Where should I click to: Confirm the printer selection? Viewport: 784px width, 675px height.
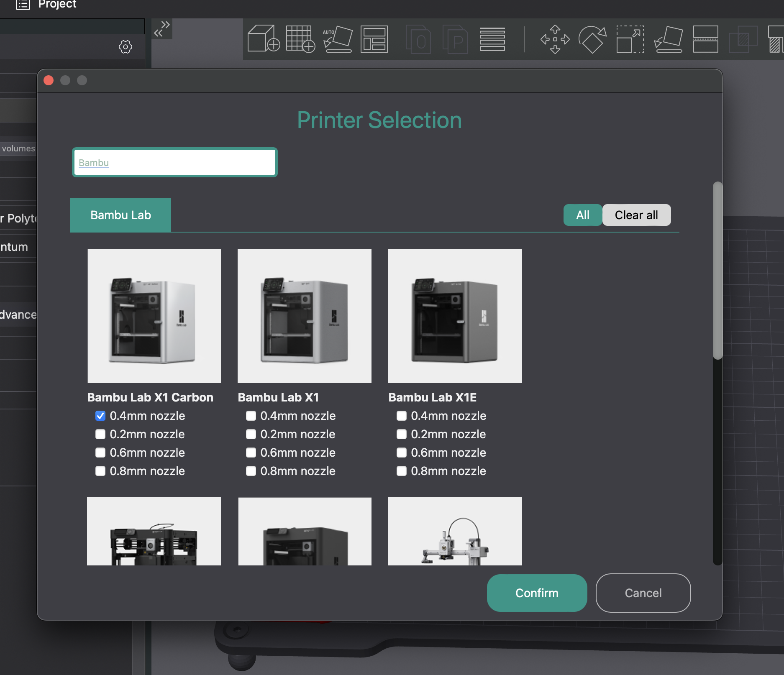click(537, 593)
